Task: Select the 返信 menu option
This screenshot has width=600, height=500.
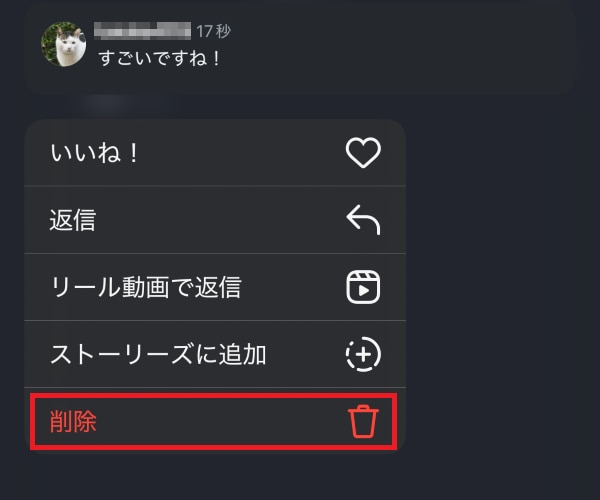Action: point(215,220)
